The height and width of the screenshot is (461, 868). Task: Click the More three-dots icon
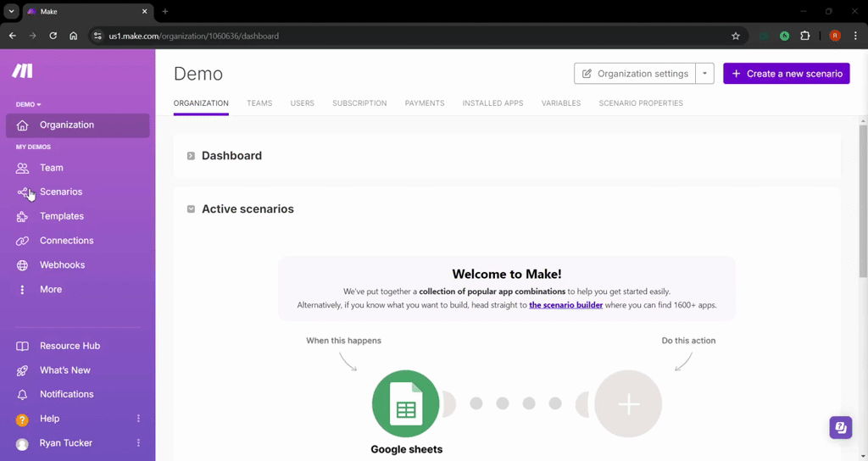22,290
